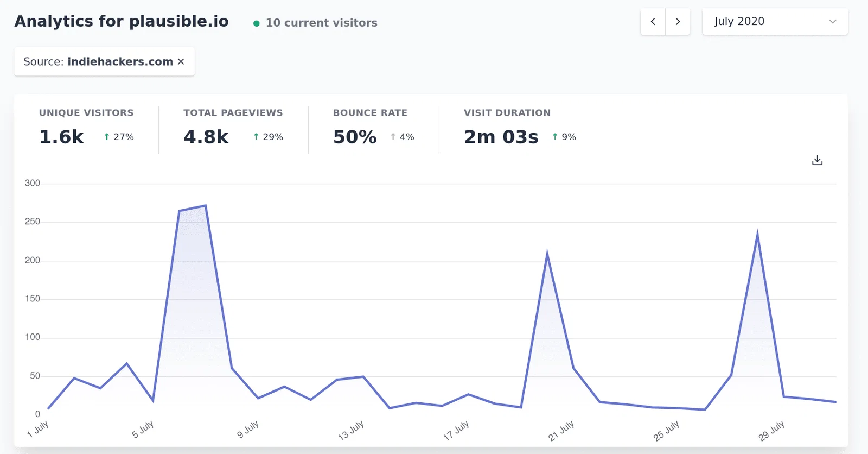Remove the indiehackers.com source filter
Image resolution: width=868 pixels, height=454 pixels.
point(181,61)
